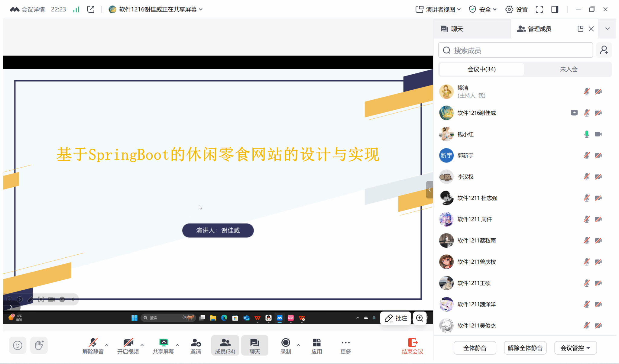Viewport: 619px width, 364px height.
Task: Click the add member icon beside search
Action: [x=604, y=50]
